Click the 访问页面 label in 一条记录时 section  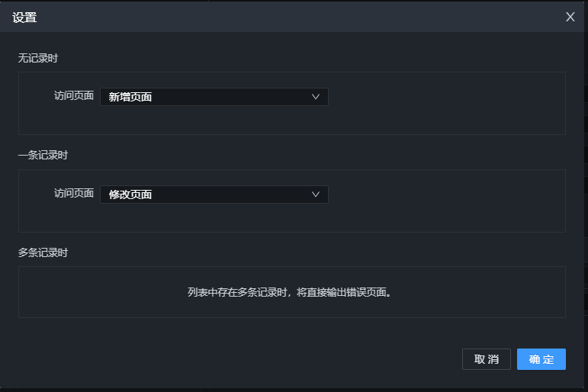tap(74, 194)
